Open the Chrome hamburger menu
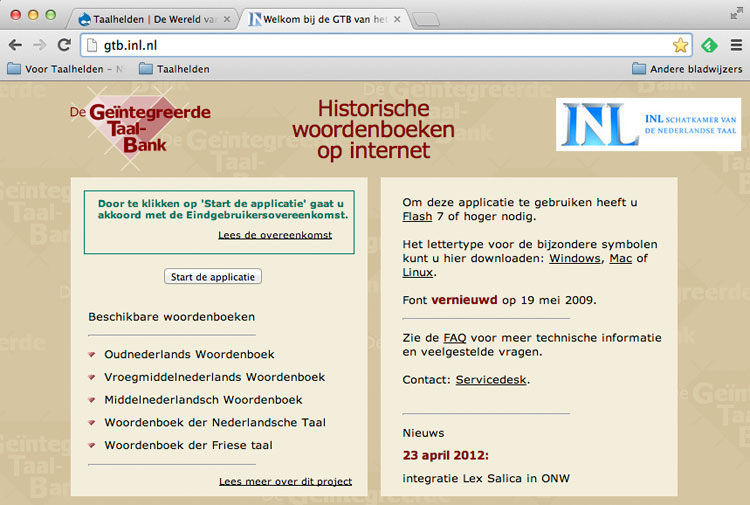Screen dimensions: 750x505 [736, 45]
